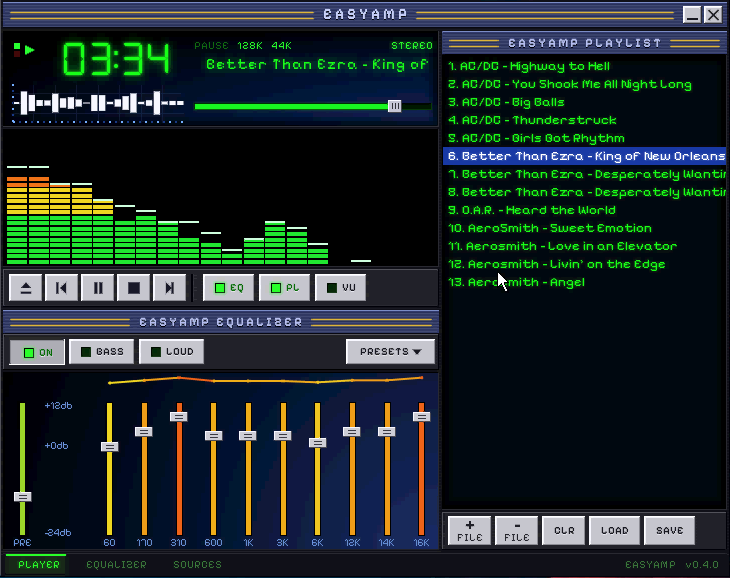Select 'Aerosmith - Livin' on the Edge' track
730x578 pixels.
click(584, 264)
